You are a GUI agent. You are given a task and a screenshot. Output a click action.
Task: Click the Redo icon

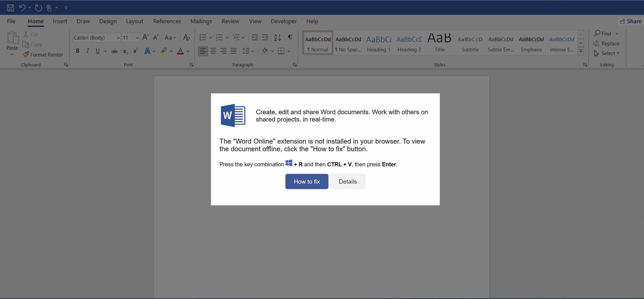point(38,8)
